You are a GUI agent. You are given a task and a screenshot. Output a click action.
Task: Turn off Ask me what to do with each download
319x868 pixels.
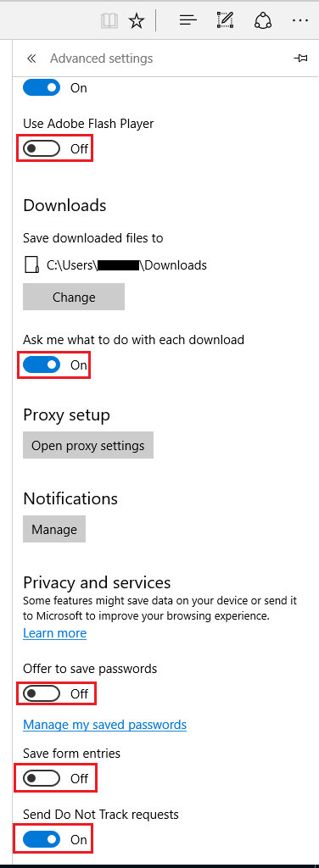[x=42, y=364]
